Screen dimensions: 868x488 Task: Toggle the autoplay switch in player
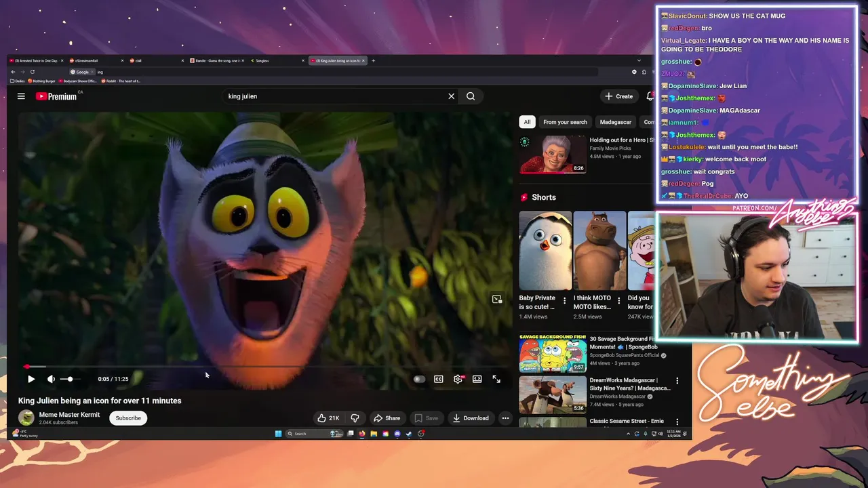coord(419,379)
